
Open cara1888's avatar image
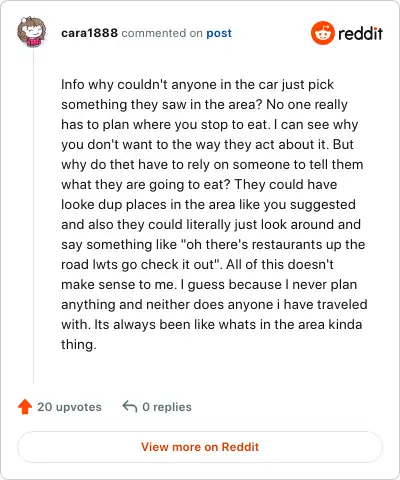pos(31,32)
